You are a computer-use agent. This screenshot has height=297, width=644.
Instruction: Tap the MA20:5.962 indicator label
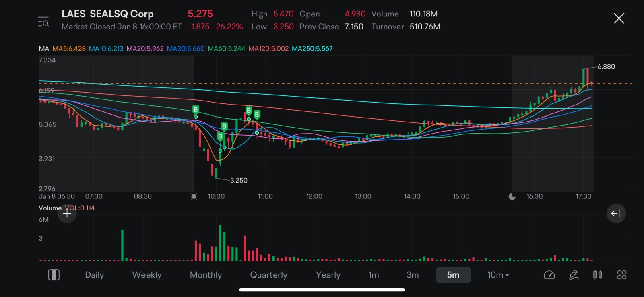(145, 49)
